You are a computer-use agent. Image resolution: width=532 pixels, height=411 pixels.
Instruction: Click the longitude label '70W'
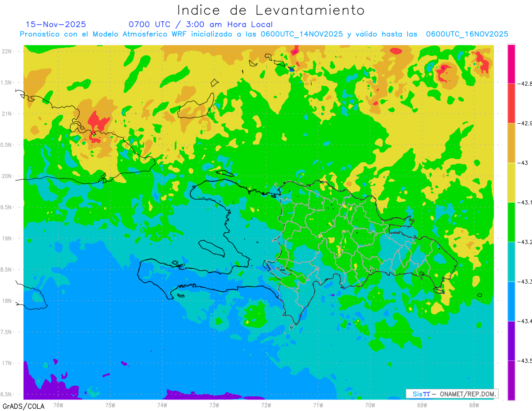[x=370, y=405]
